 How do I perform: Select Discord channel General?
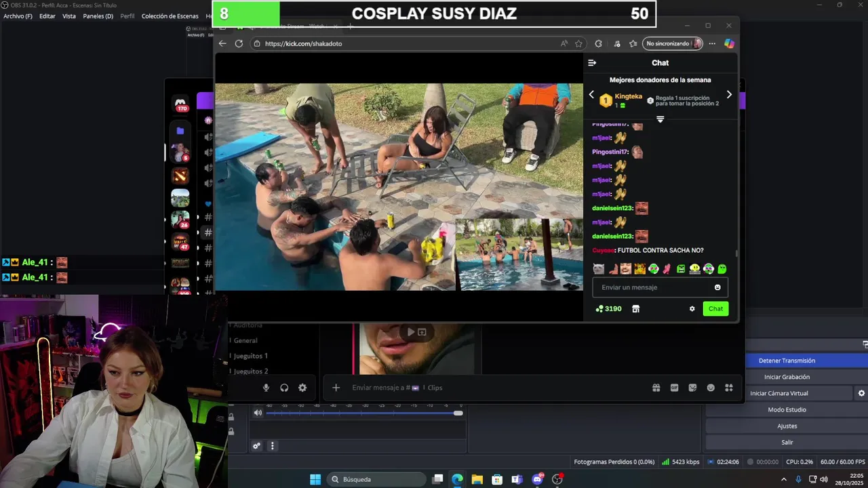point(245,341)
